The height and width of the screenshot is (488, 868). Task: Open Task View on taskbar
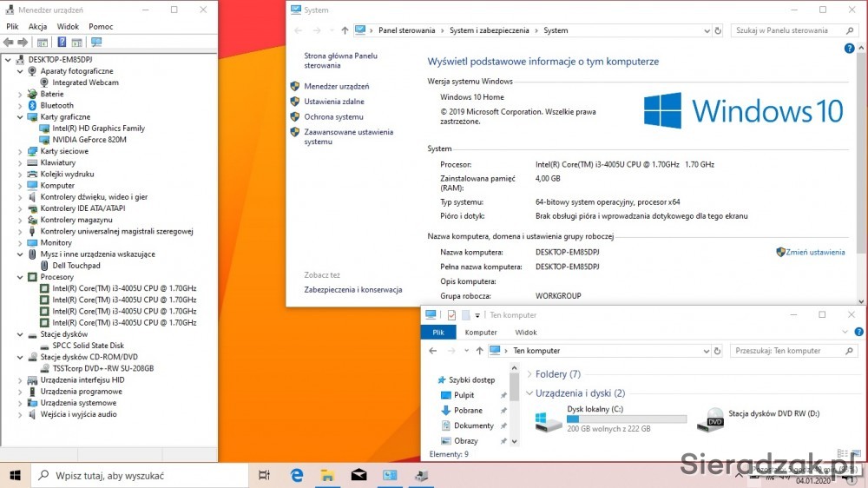[x=264, y=475]
